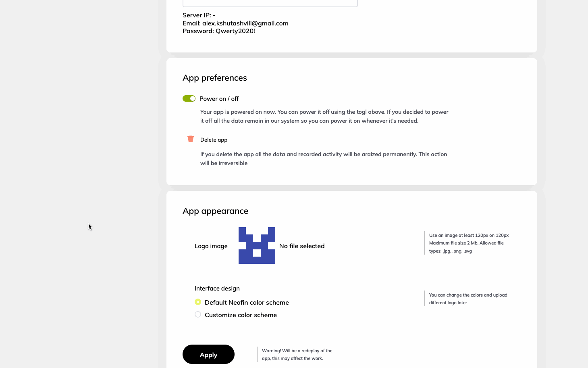The height and width of the screenshot is (368, 588).
Task: Toggle the Power on / off switch
Action: tap(189, 98)
